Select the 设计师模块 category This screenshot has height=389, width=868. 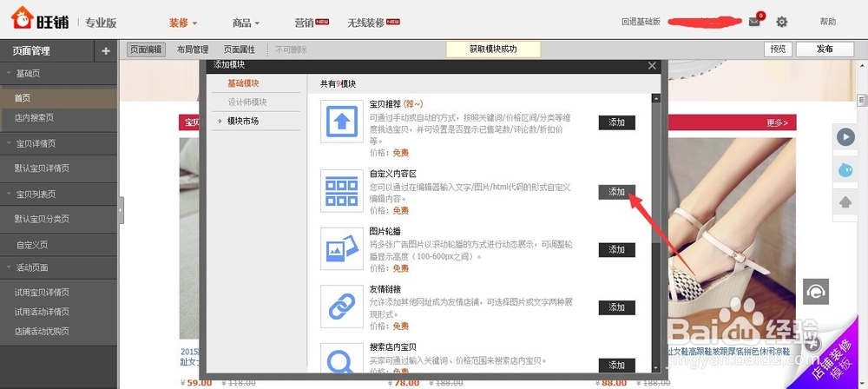247,102
